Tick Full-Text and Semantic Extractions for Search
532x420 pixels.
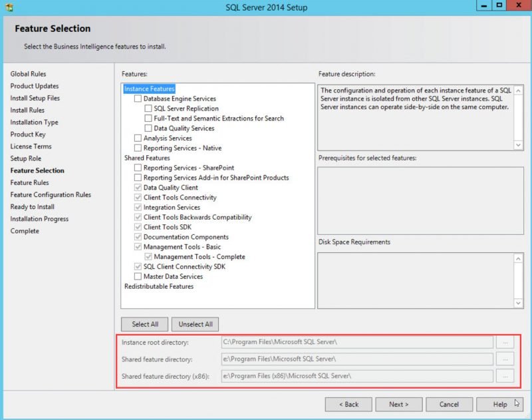click(148, 118)
